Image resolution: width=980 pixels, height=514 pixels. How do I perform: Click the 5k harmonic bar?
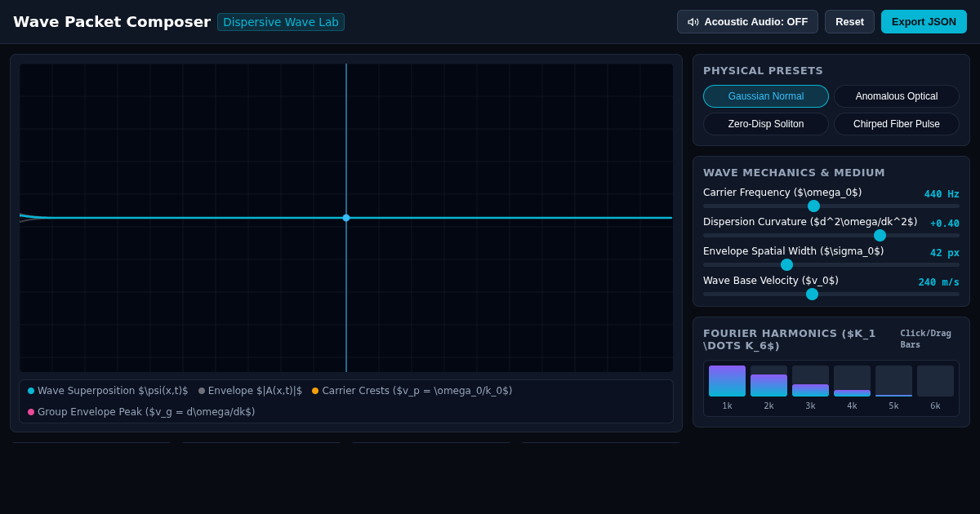[893, 381]
